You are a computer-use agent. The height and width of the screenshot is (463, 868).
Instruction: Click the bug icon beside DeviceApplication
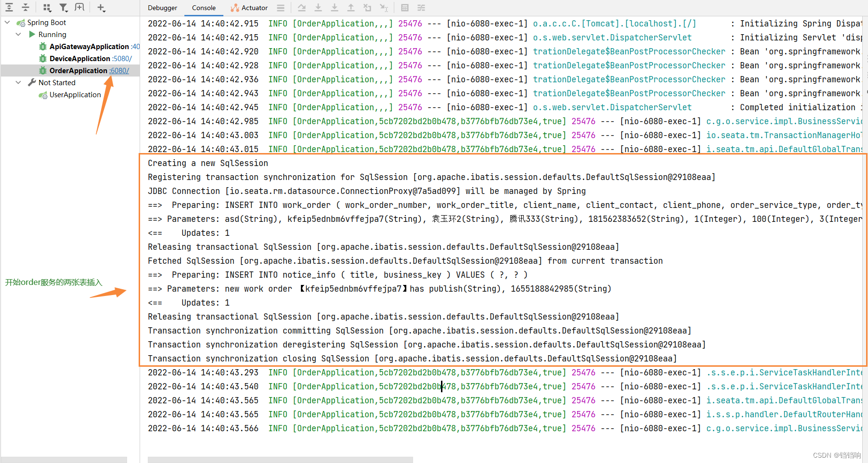43,58
